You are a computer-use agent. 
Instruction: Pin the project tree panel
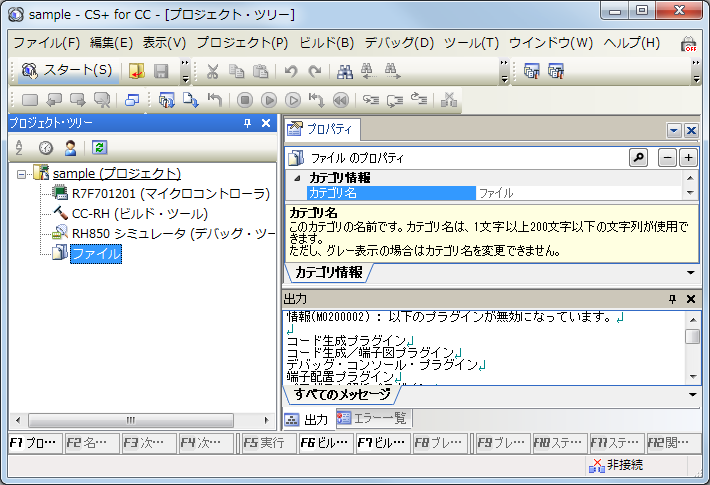[247, 123]
